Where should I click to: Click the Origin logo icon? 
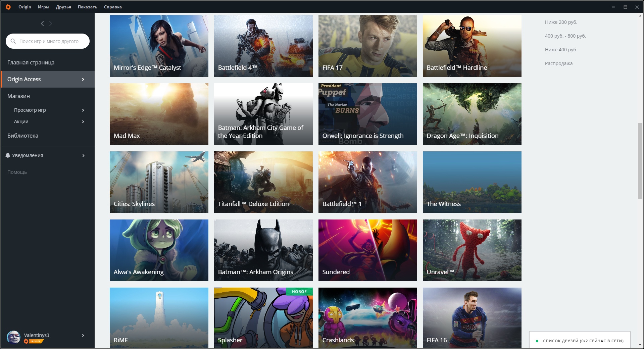8,7
